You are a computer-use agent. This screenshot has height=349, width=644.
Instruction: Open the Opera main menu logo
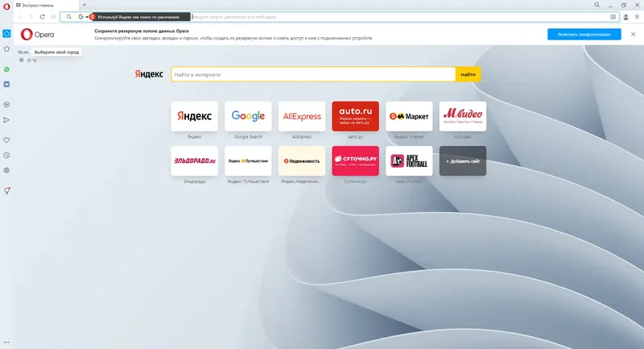coord(6,6)
